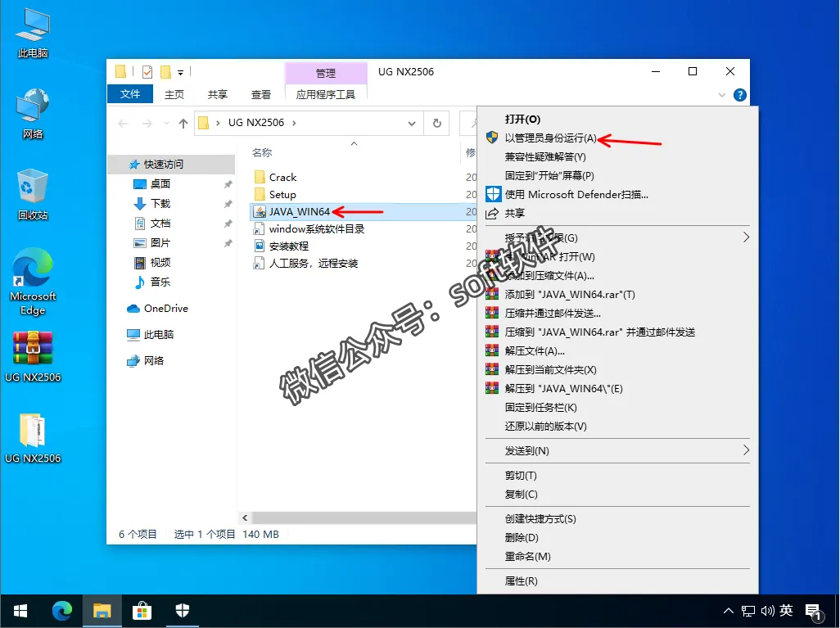
Task: Choose 解压到当前文件夹(X) menu item
Action: [x=617, y=370]
